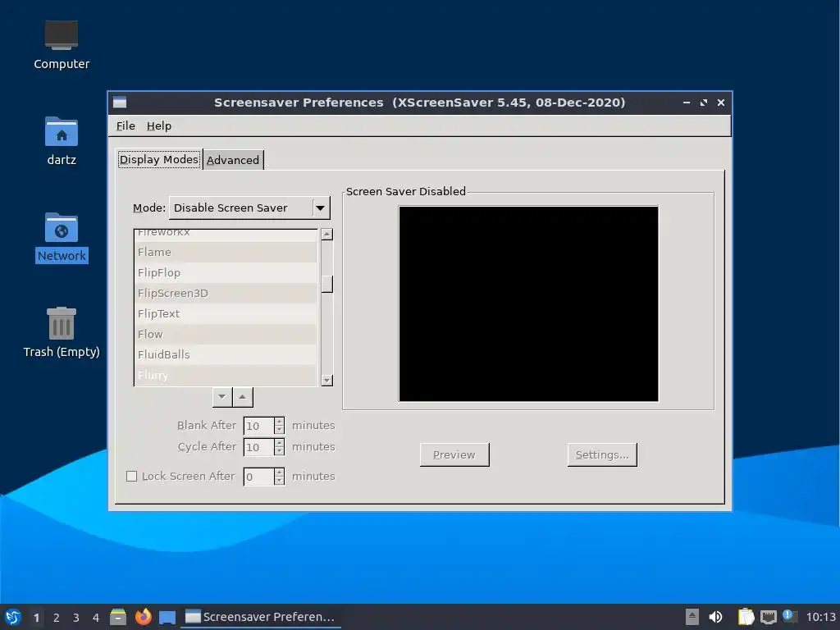The image size is (840, 630).
Task: Launch the file manager from the taskbar
Action: [x=118, y=617]
